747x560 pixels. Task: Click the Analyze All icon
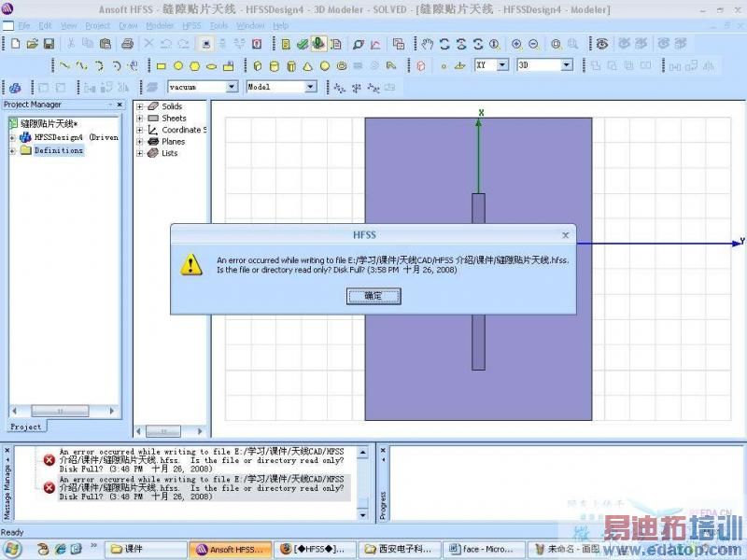(318, 44)
